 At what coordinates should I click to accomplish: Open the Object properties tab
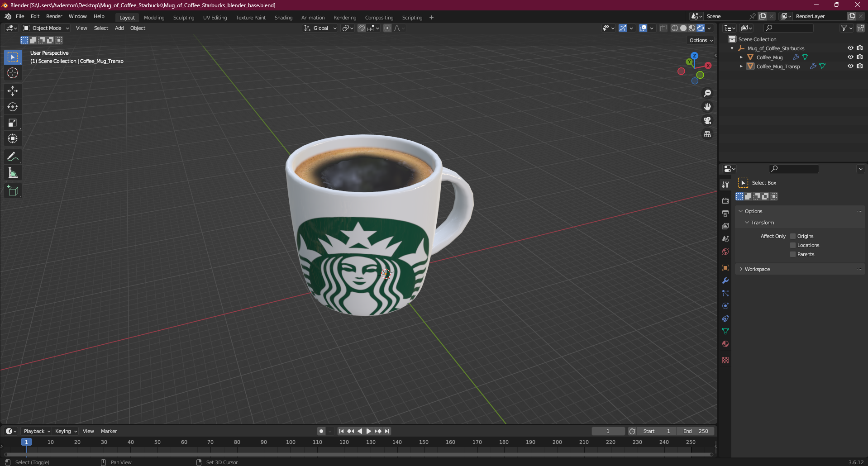click(725, 268)
